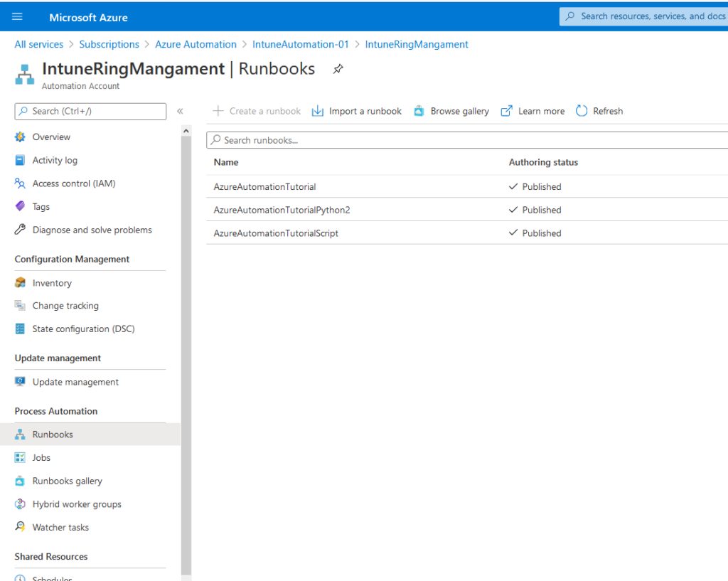Click the Subscriptions breadcrumb link
The height and width of the screenshot is (581, 728).
tap(109, 45)
